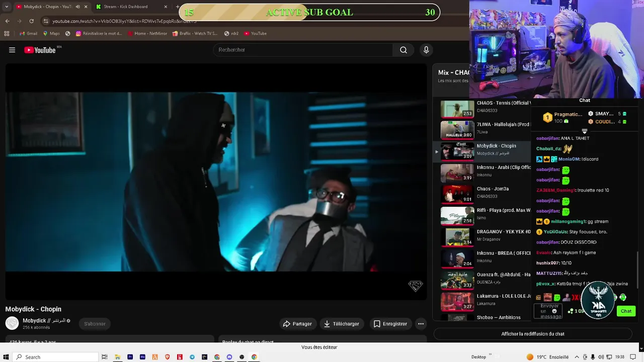Click the search magnifier button

pos(404,50)
